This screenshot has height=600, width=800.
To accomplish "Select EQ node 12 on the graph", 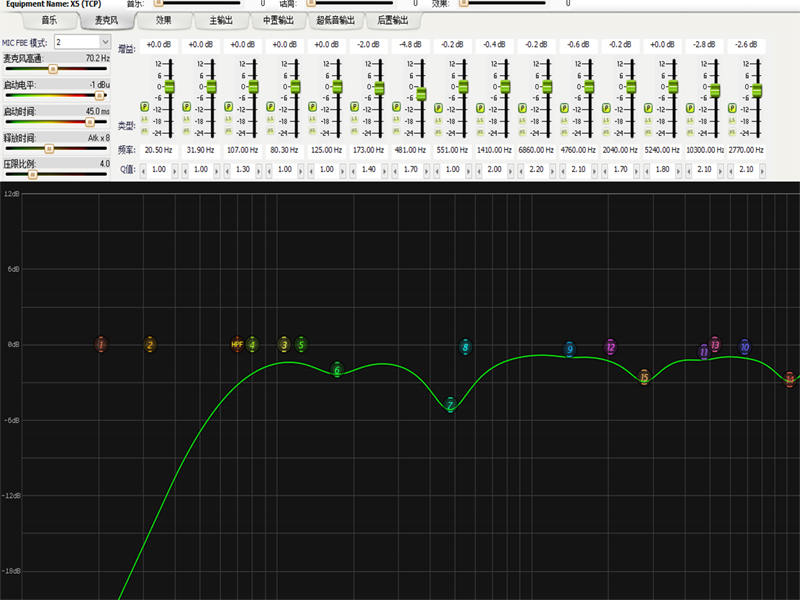I will point(610,347).
